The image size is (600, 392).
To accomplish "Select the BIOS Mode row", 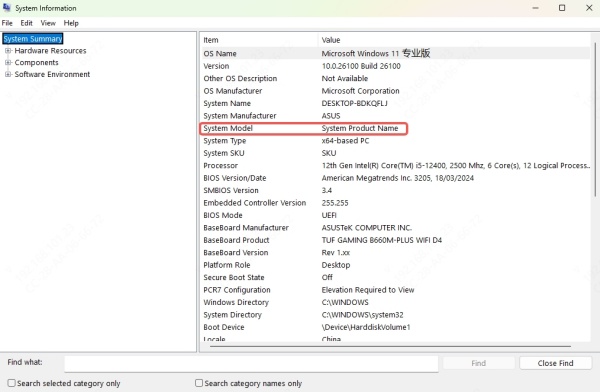I will 396,215.
